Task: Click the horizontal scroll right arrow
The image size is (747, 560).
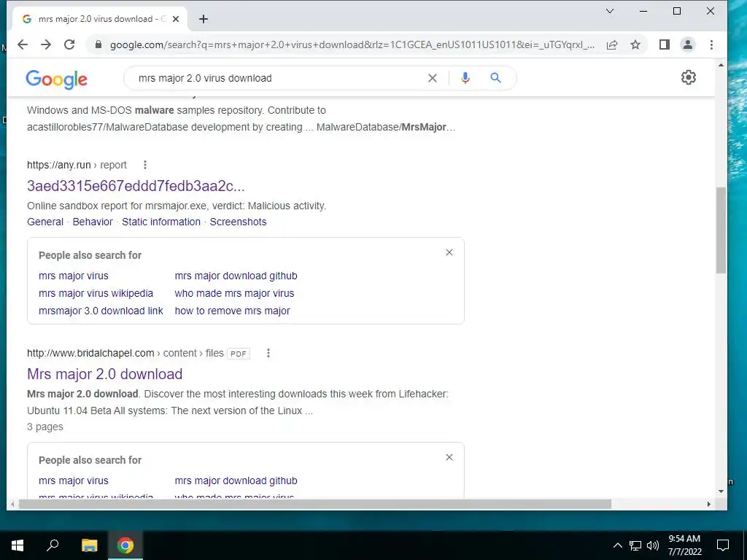Action: click(709, 504)
